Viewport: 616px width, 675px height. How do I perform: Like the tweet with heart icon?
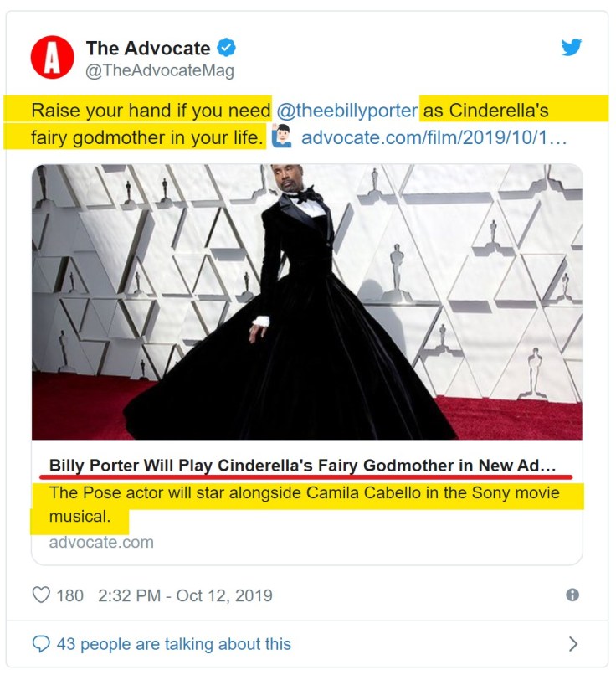point(41,595)
